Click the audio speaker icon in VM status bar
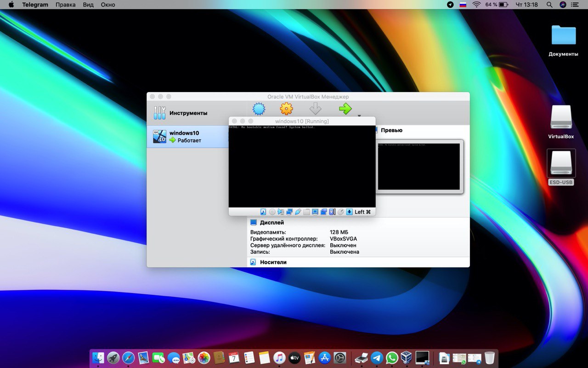 click(x=281, y=212)
